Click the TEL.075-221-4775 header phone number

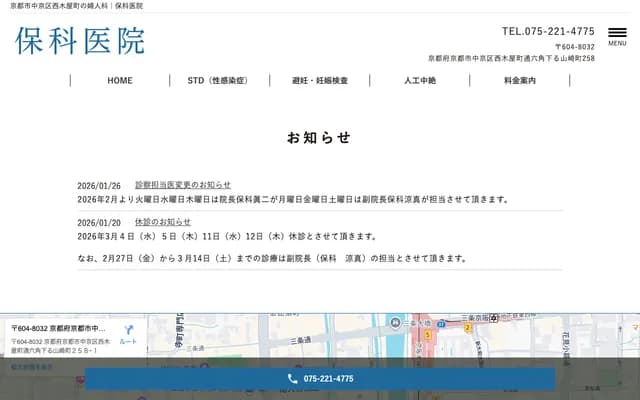pyautogui.click(x=548, y=31)
